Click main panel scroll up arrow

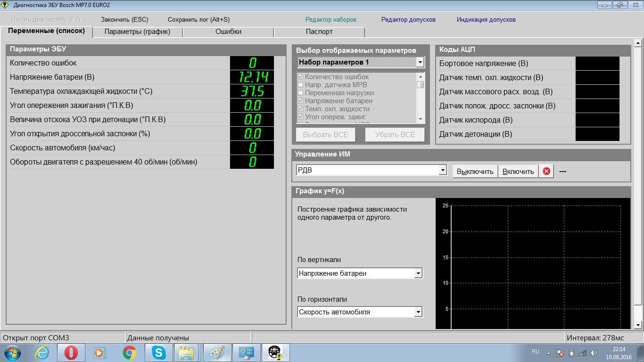(x=638, y=43)
